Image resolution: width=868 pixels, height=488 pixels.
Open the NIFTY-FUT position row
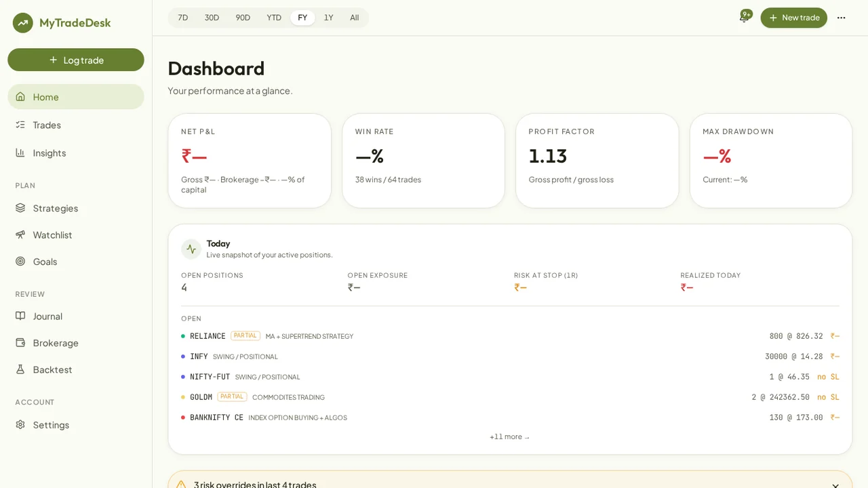tap(510, 377)
